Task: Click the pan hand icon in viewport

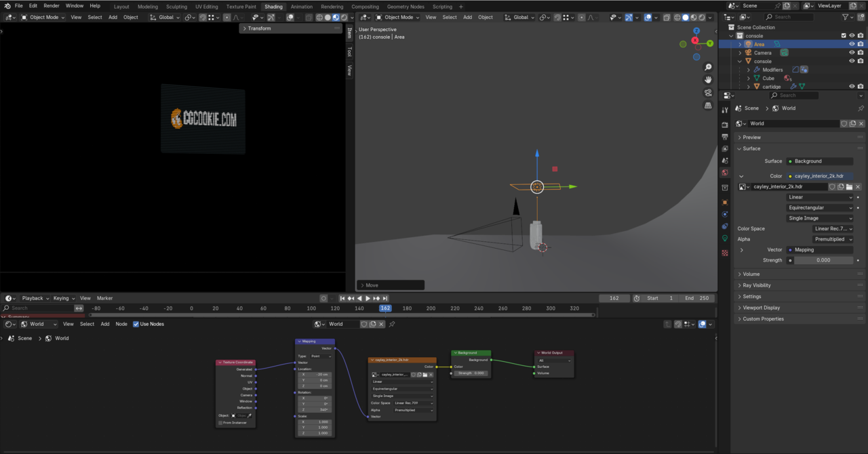Action: coord(708,80)
